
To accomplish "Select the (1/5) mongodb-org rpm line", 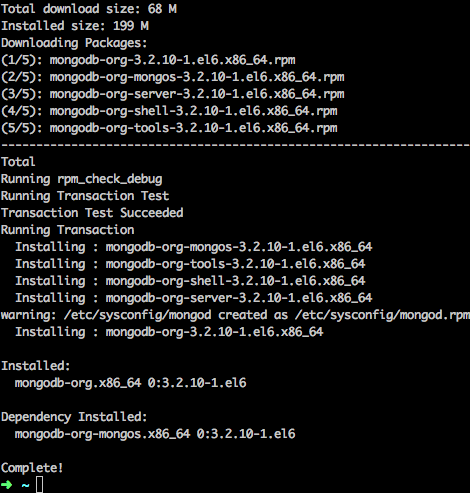I will click(x=148, y=60).
